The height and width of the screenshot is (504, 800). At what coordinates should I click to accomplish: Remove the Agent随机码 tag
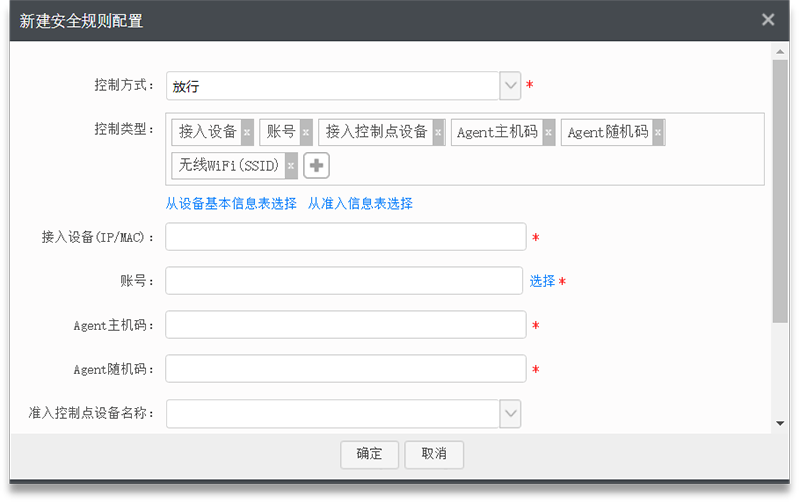(x=658, y=132)
